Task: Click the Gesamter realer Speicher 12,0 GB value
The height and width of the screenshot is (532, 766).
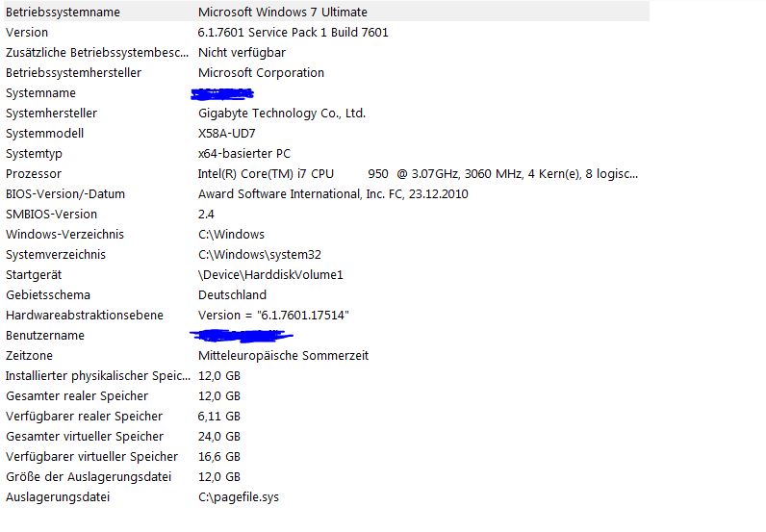Action: 219,396
